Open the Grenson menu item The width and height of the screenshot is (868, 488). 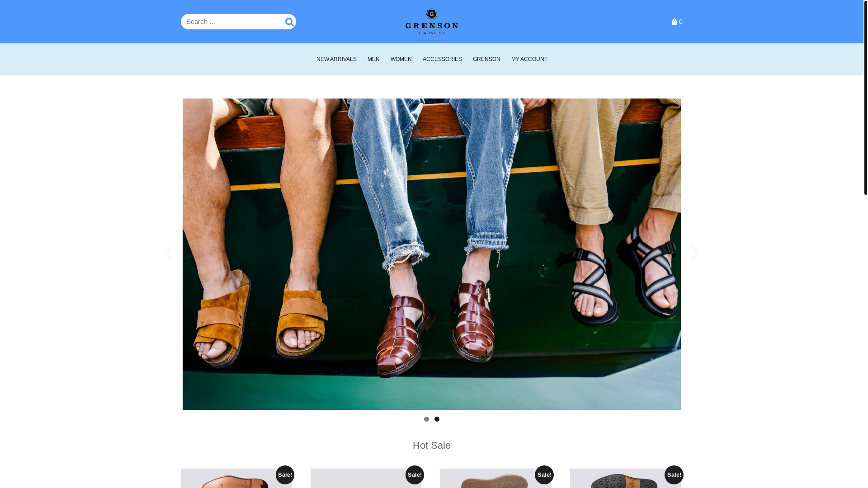click(x=486, y=59)
